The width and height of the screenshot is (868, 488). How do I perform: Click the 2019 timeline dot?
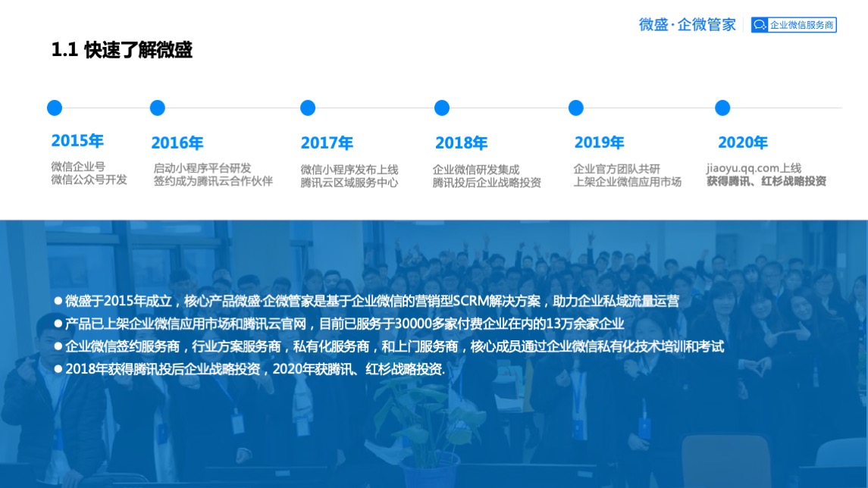[576, 108]
